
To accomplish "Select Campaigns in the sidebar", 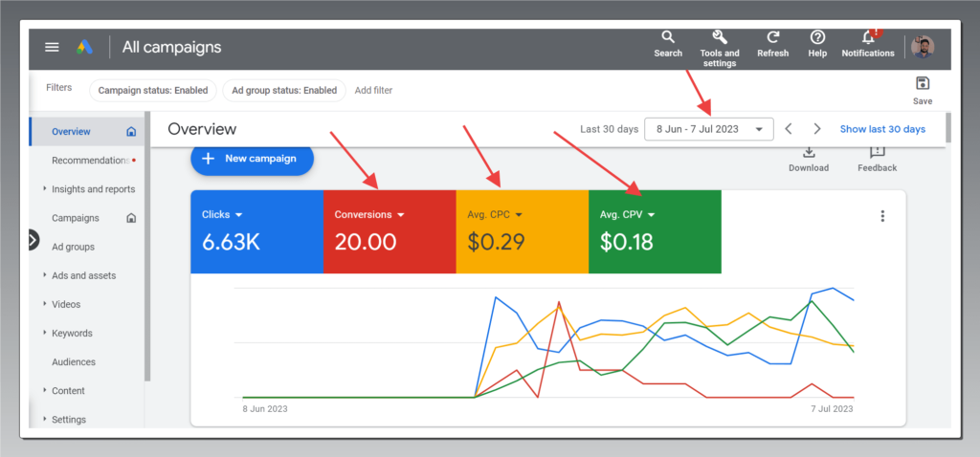I will click(76, 218).
